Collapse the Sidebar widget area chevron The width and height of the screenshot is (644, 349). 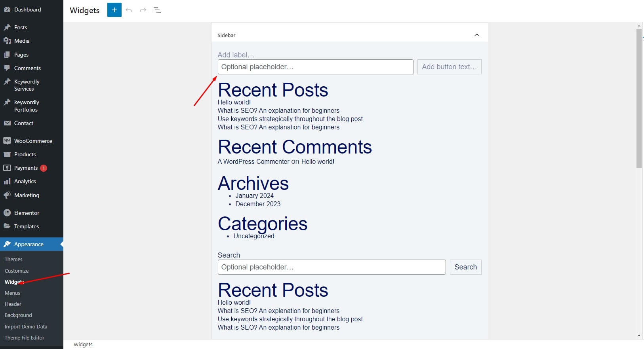pos(476,35)
